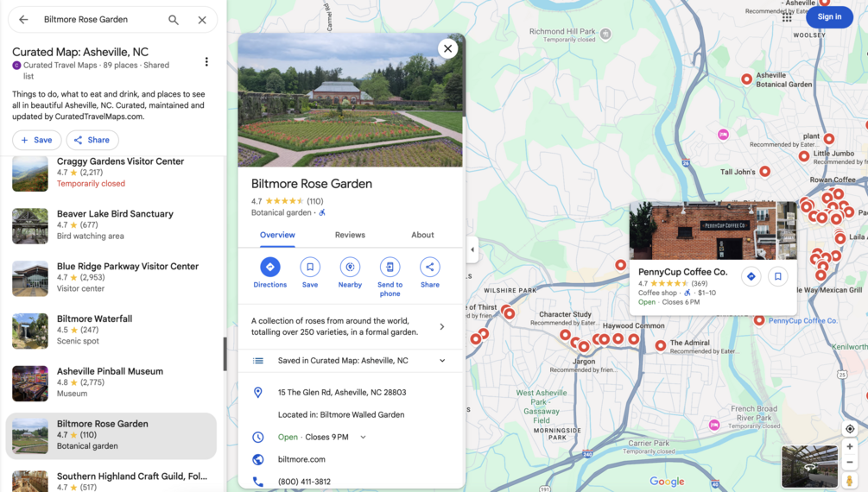Expand Saved in Curated Map dropdown
Screen dimensions: 868x492
(x=442, y=361)
